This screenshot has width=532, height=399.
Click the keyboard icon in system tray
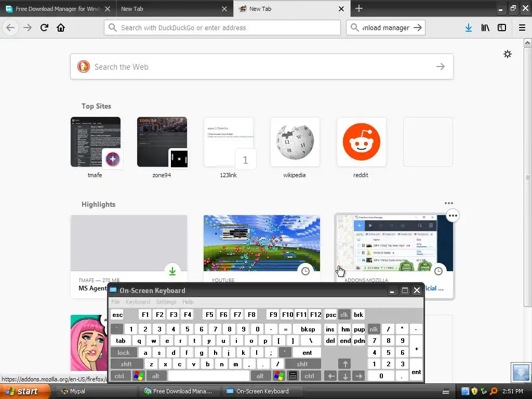[446, 392]
